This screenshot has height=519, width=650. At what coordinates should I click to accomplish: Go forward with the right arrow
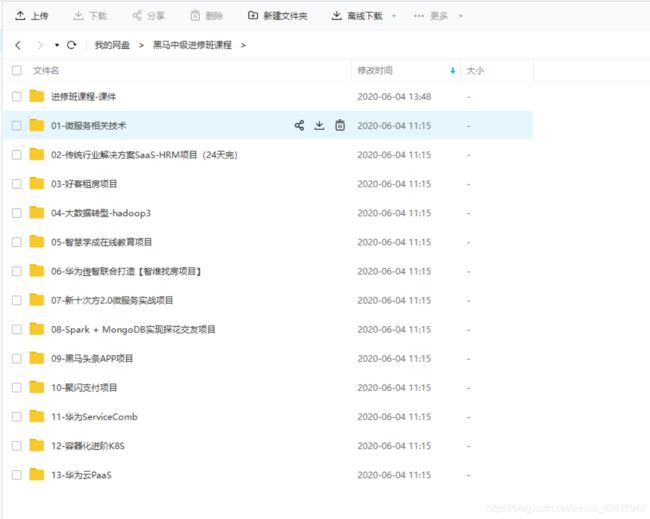point(40,45)
